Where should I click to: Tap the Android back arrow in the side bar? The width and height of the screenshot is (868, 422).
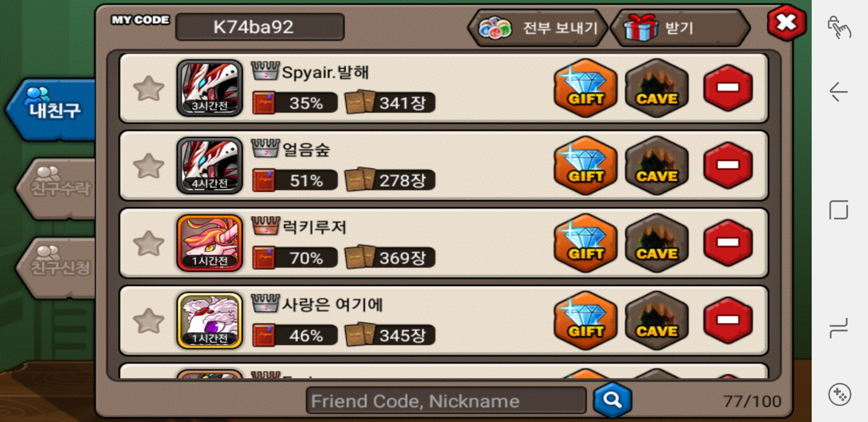click(x=839, y=92)
